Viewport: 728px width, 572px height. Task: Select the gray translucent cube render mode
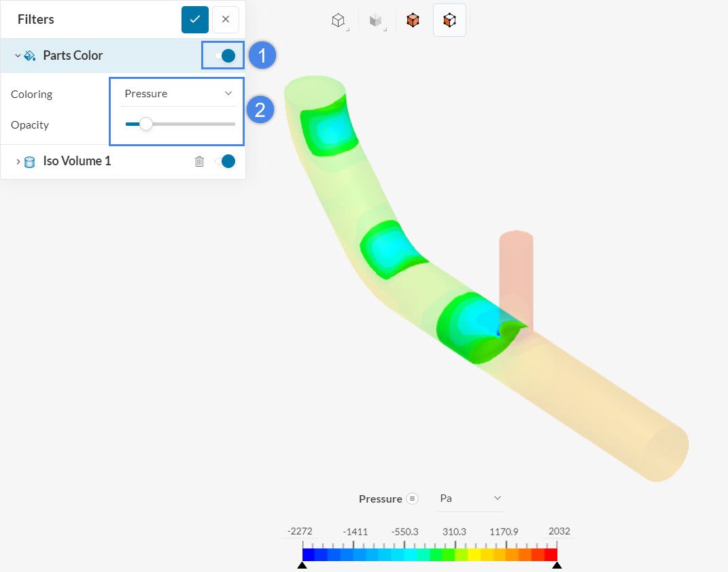[x=376, y=20]
